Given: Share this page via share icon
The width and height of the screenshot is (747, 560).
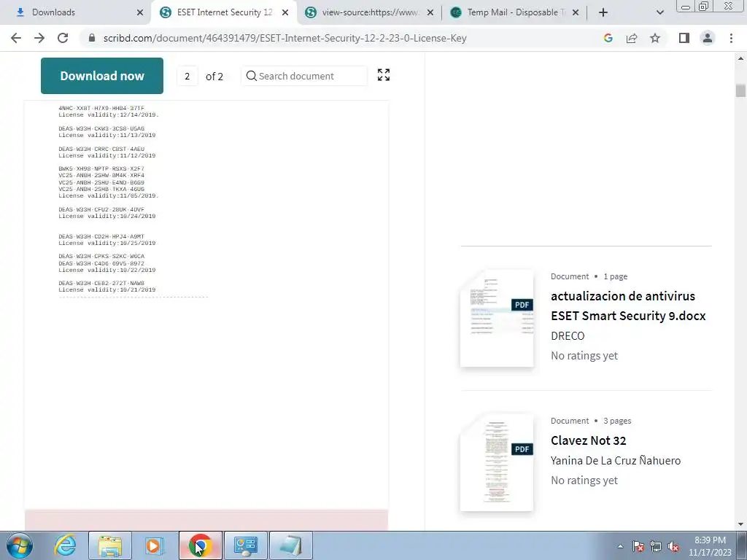Looking at the screenshot, I should (x=632, y=38).
